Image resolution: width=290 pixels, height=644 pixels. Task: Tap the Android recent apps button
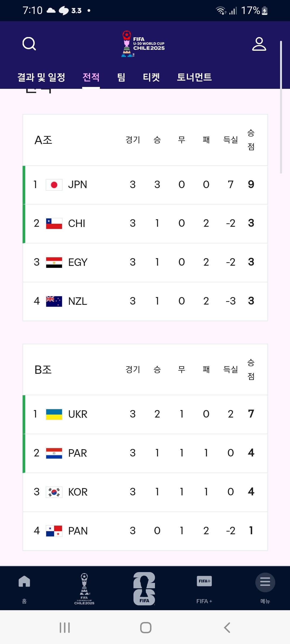tap(65, 628)
